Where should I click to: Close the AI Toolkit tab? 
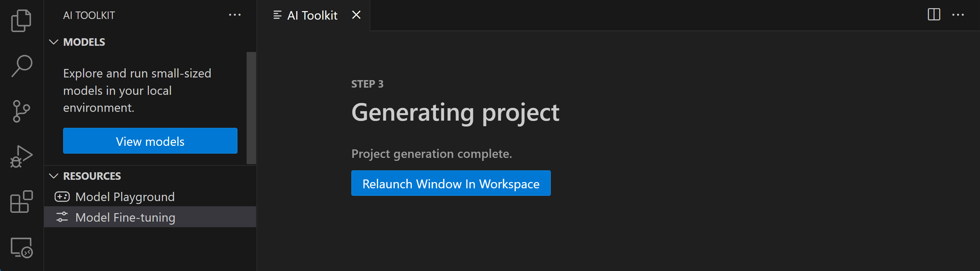(x=356, y=15)
